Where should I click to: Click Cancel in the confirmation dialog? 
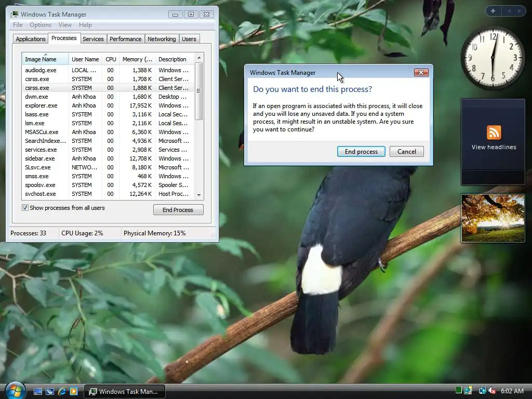click(406, 152)
